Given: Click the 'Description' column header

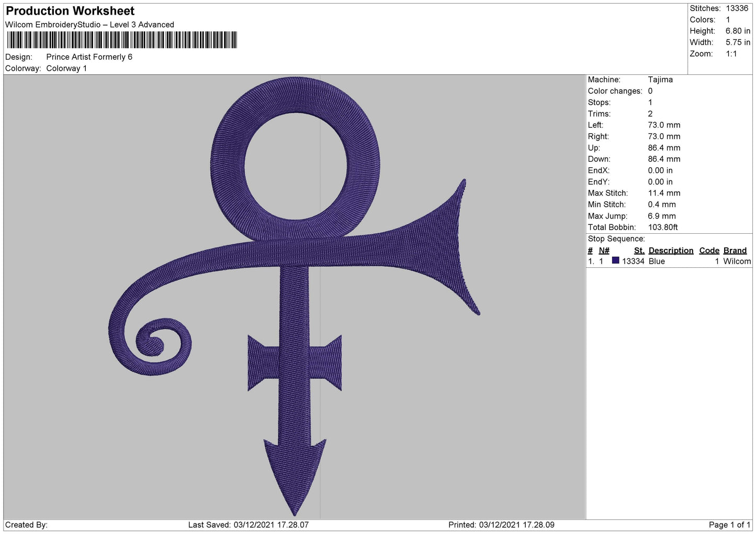Looking at the screenshot, I should pyautogui.click(x=671, y=251).
